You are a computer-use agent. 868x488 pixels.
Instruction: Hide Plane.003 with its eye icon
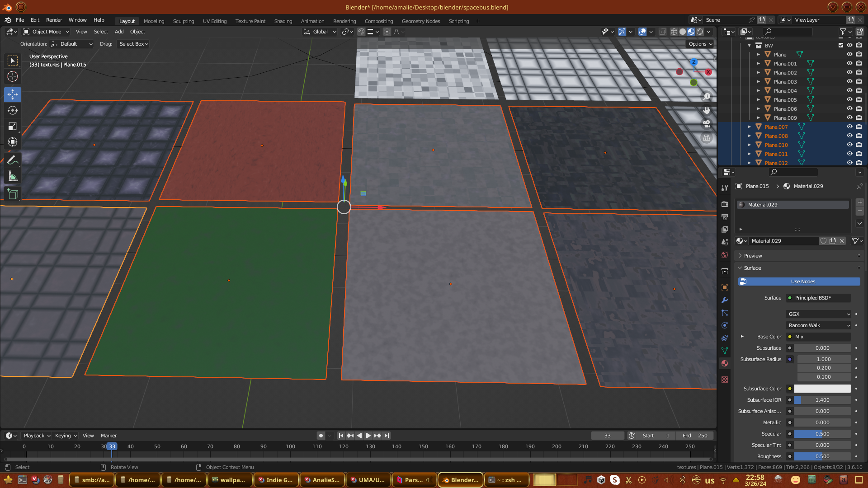click(849, 81)
